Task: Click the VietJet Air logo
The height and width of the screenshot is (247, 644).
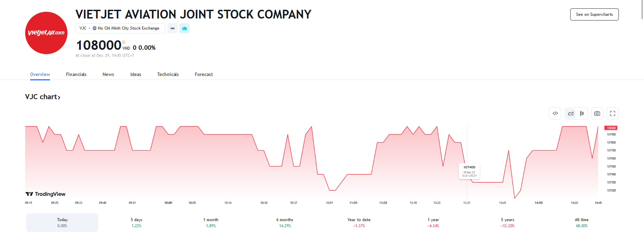Action: coord(46,33)
